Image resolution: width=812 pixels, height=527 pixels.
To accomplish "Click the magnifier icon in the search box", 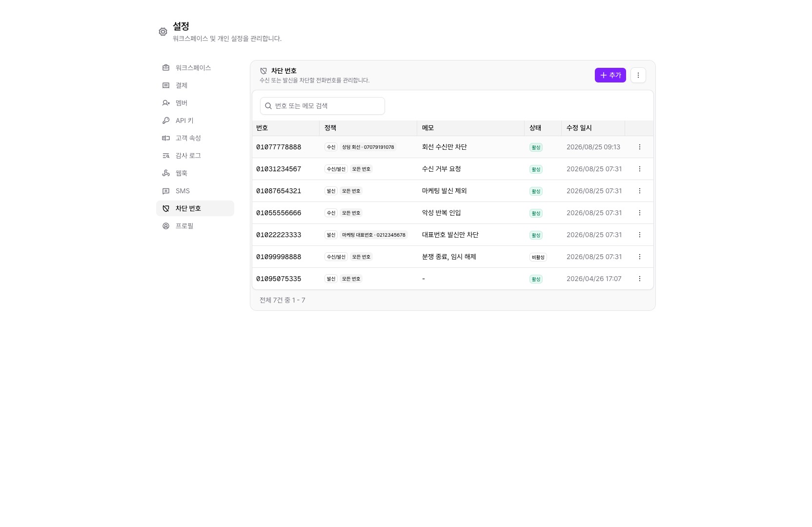I will pyautogui.click(x=268, y=106).
